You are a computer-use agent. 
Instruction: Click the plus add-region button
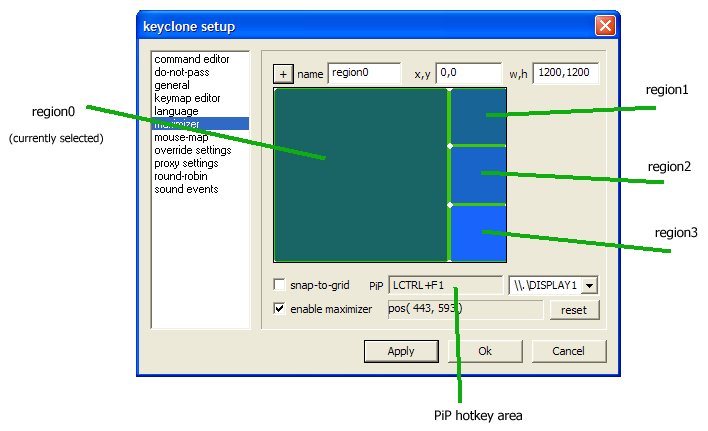[x=283, y=74]
